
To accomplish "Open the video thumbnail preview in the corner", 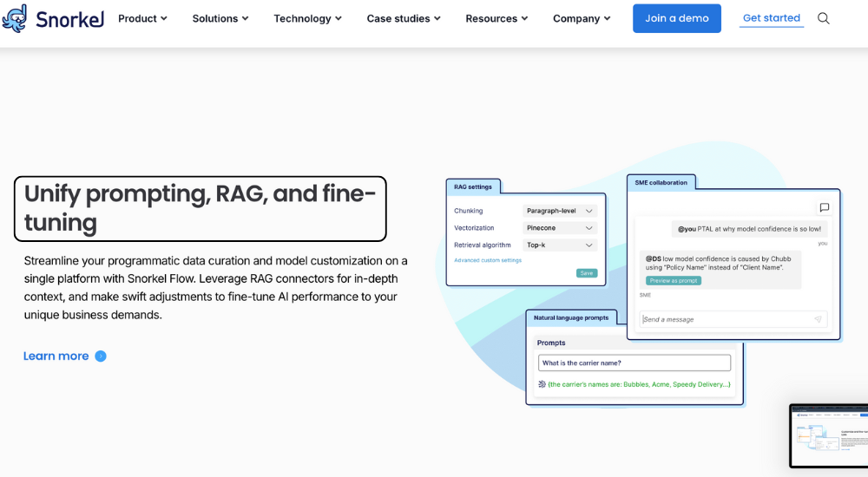I will pos(829,436).
